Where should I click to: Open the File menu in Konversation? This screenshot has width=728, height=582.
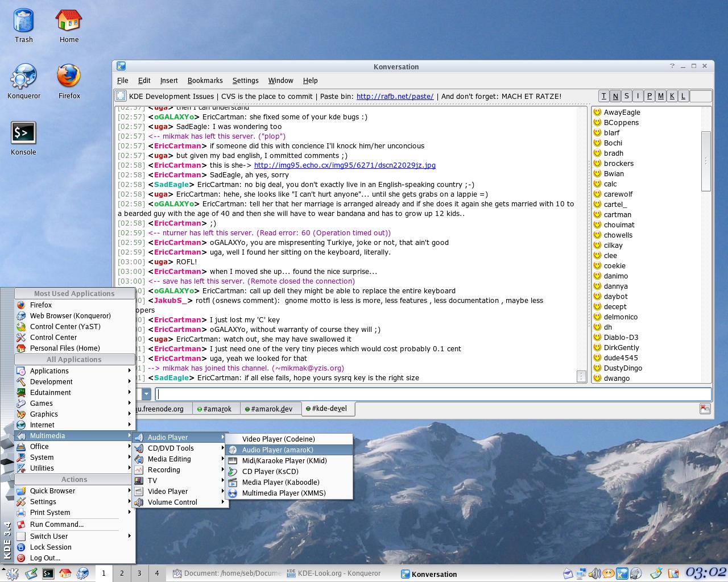[122, 80]
